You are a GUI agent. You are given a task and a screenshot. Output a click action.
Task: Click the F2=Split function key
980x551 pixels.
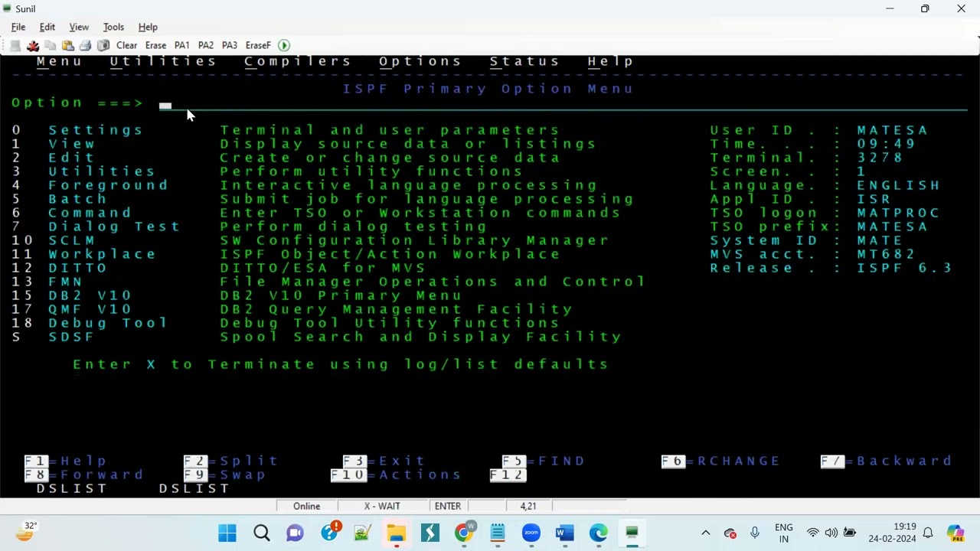[231, 461]
